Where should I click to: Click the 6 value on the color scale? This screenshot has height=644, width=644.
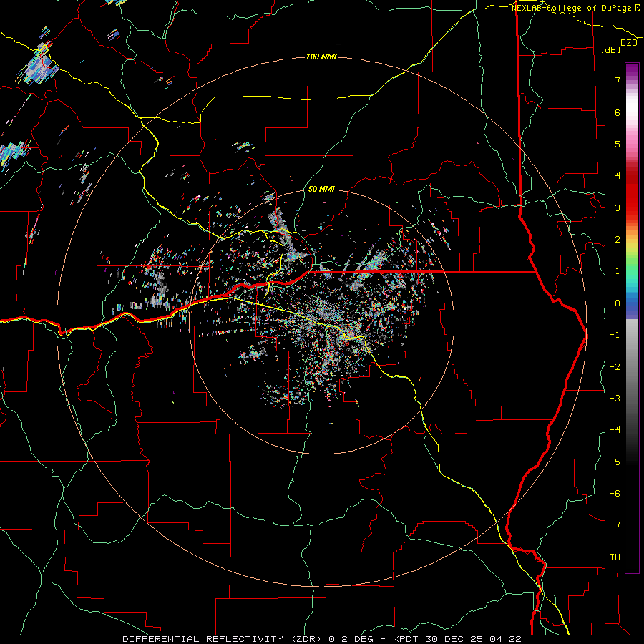pos(618,112)
